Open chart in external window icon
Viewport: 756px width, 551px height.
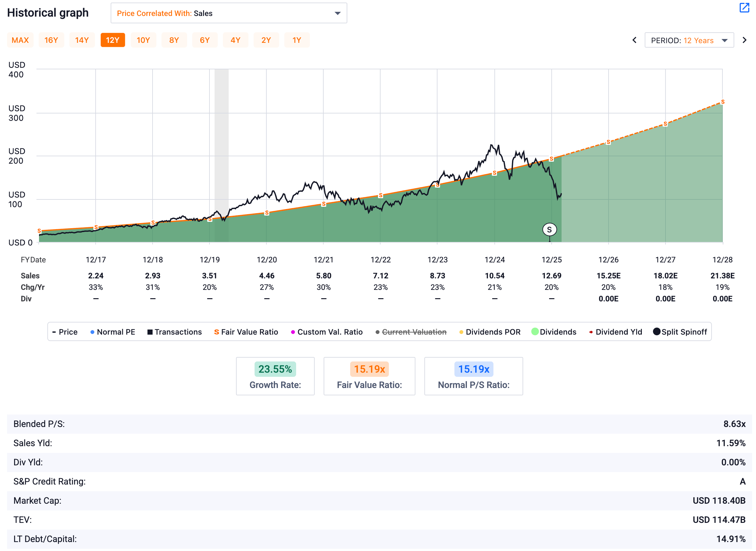point(744,8)
